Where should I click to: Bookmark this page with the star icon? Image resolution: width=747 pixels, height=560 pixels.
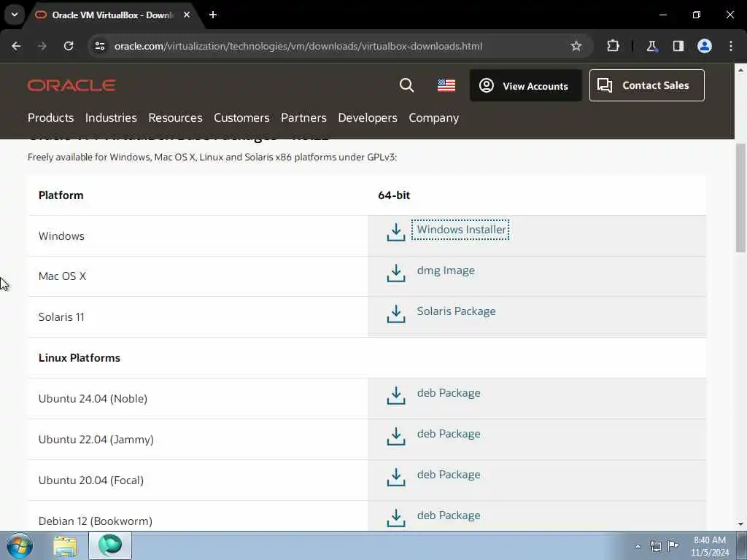tap(576, 46)
